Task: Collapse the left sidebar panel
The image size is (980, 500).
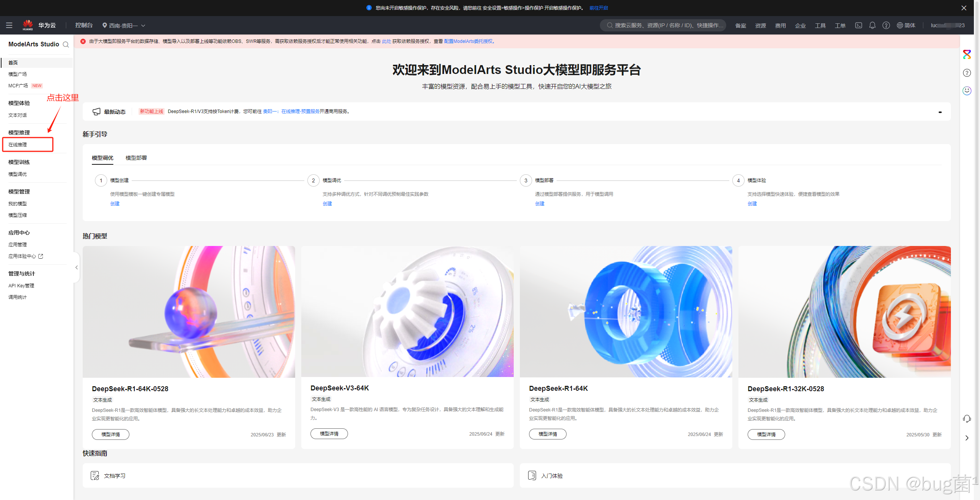Action: 77,267
